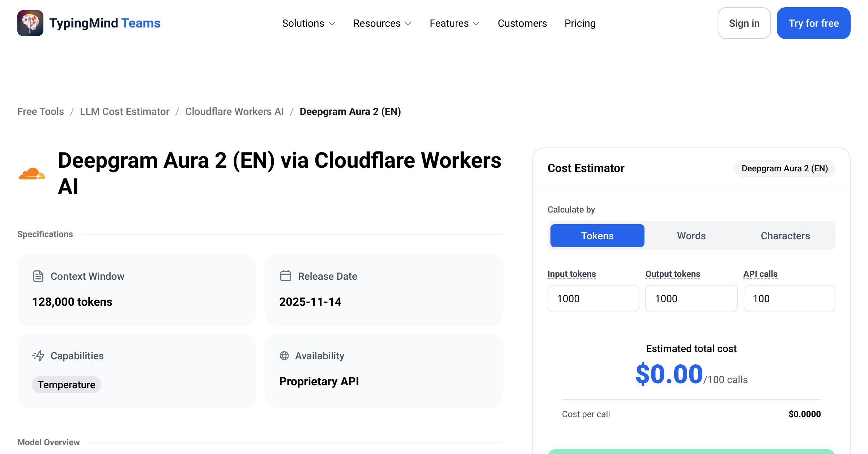Screen dimensions: 868x454
Task: Click the Capabilities lightning bolt icon
Action: [x=38, y=356]
